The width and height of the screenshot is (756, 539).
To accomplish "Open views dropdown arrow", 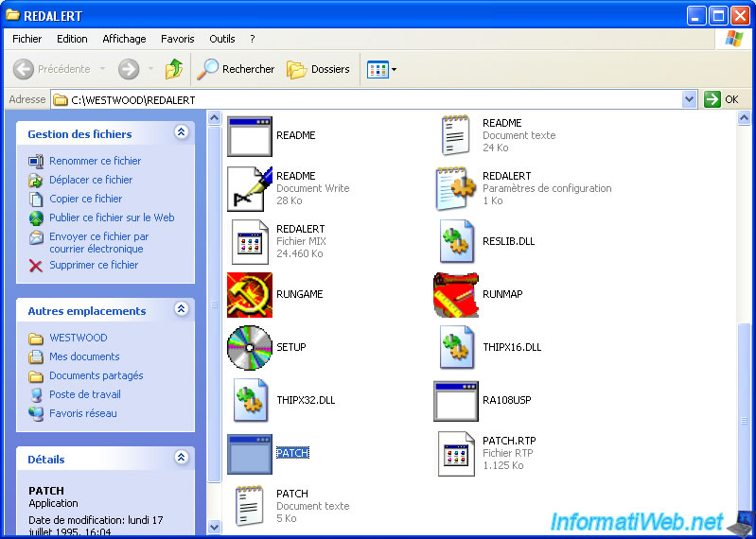I will [394, 70].
